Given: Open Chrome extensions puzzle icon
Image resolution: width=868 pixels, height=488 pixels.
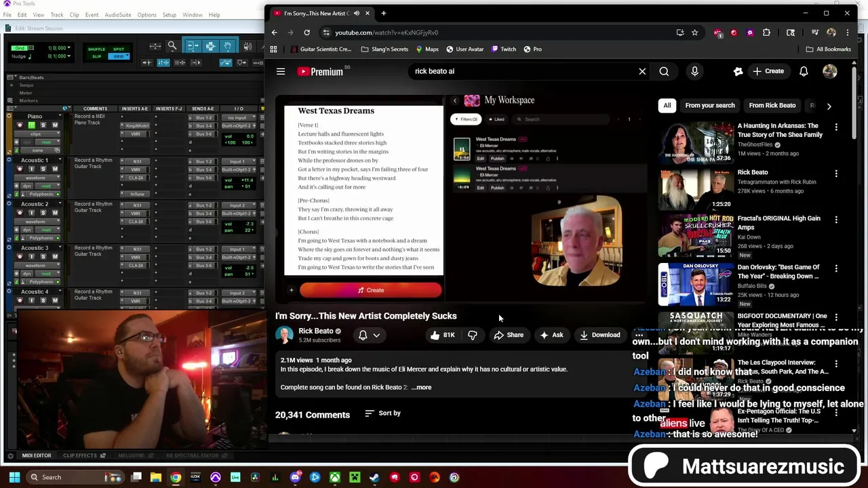Looking at the screenshot, I should [766, 32].
